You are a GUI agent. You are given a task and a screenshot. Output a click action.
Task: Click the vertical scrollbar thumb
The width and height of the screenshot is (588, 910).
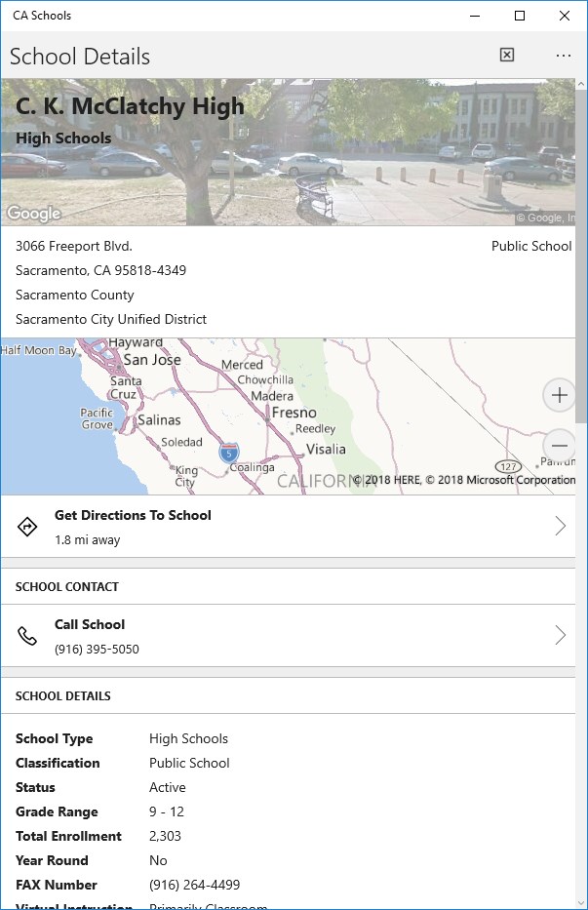coord(581,254)
